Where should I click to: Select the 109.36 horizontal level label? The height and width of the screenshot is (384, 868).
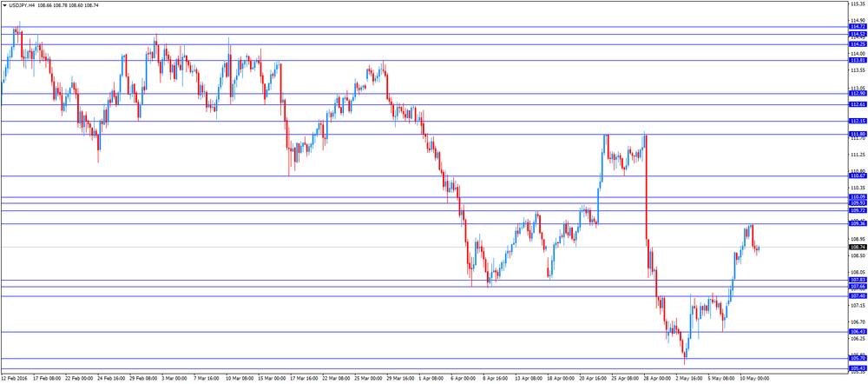(858, 224)
